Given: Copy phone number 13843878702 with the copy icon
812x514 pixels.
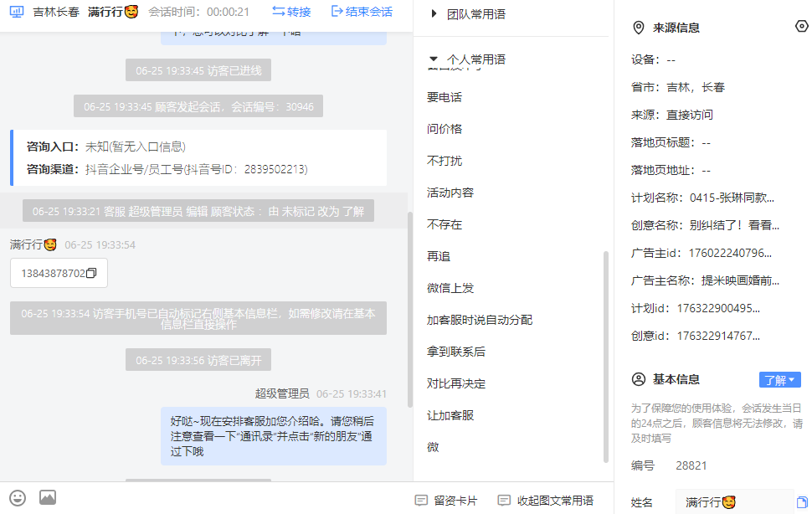Looking at the screenshot, I should coord(91,273).
